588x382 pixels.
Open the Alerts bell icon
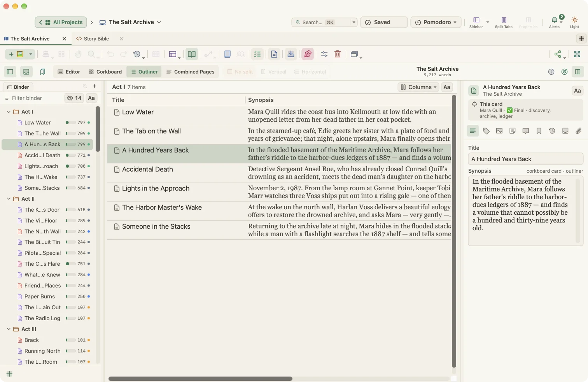pos(555,22)
